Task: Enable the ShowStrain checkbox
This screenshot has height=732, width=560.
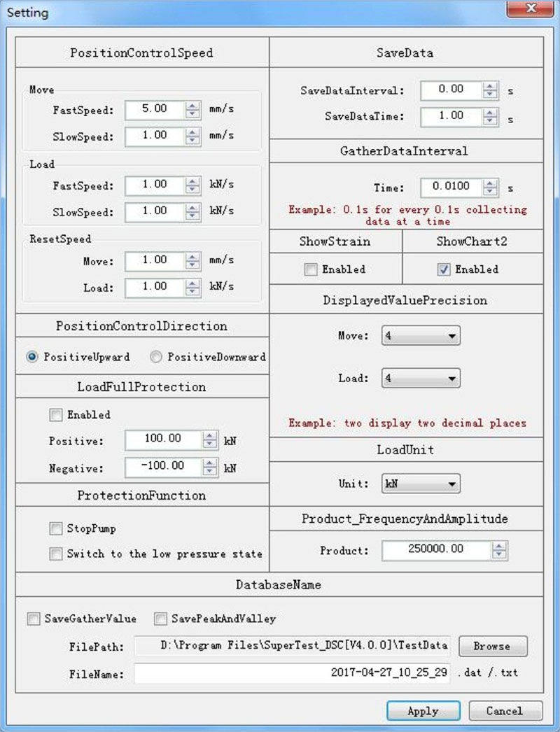Action: click(311, 269)
